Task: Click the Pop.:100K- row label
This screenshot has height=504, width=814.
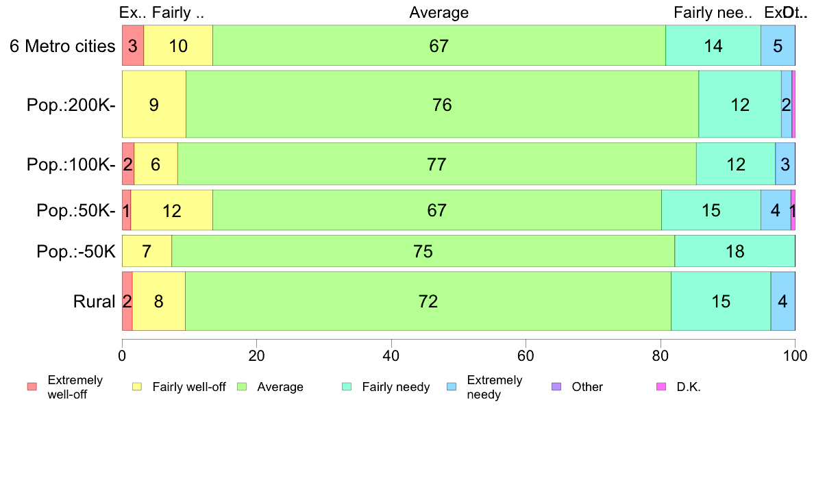Action: pos(71,164)
